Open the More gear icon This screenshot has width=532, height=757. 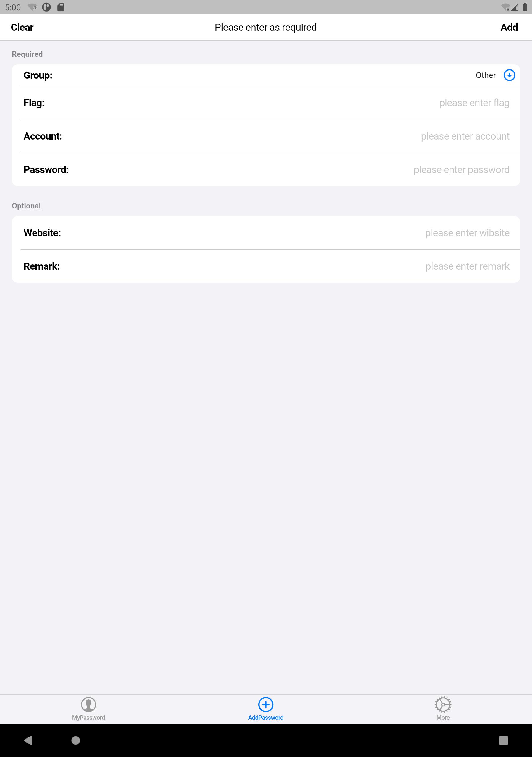(443, 705)
